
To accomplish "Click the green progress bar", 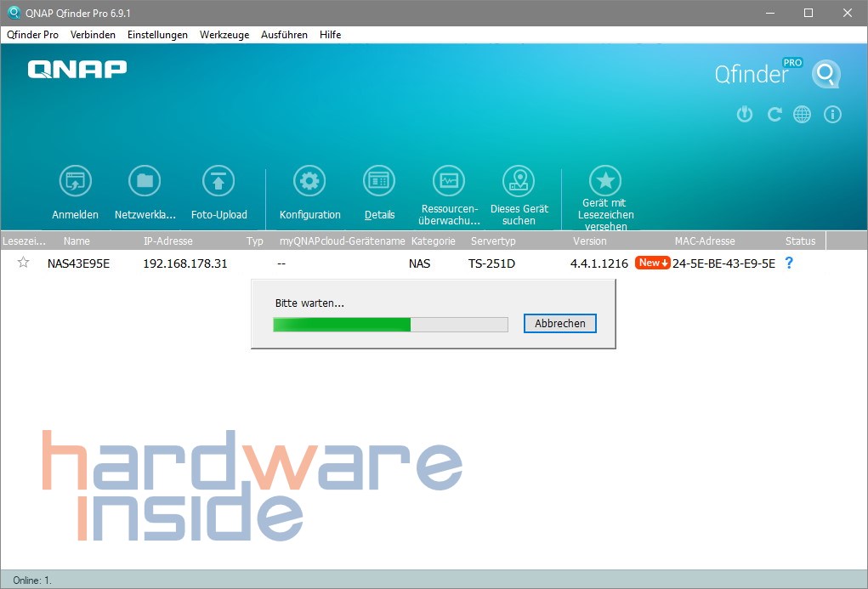I will pyautogui.click(x=390, y=325).
